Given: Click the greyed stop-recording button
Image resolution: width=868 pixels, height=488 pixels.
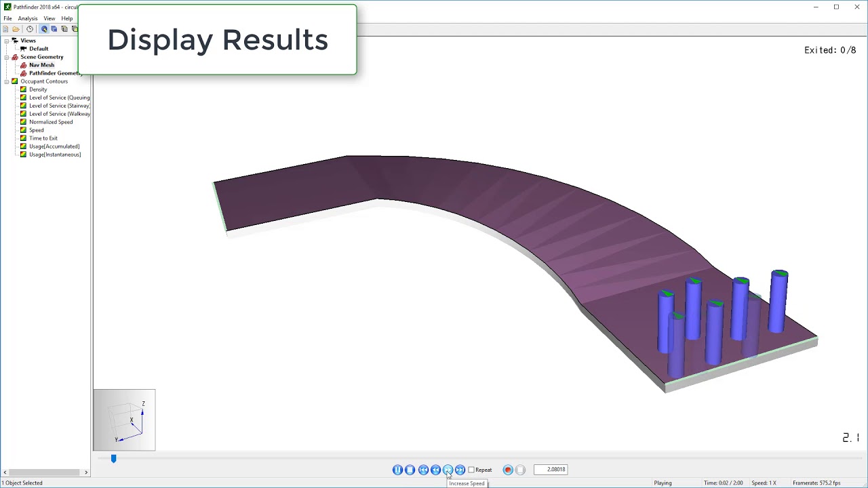Looking at the screenshot, I should [x=520, y=470].
